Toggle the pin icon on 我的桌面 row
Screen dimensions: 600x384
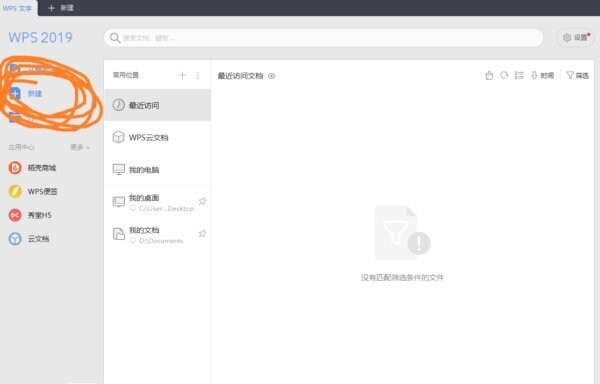pos(202,201)
